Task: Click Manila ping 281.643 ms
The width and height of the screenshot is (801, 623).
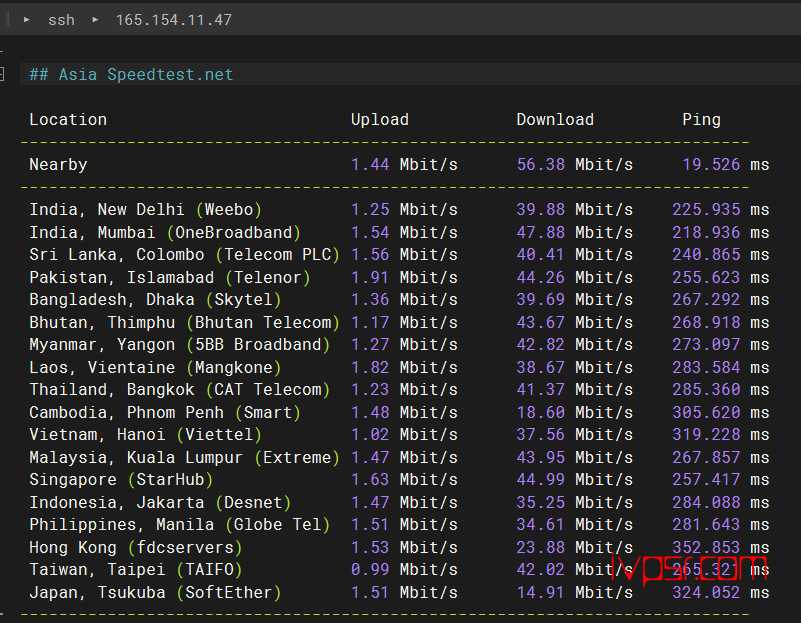Action: [721, 524]
